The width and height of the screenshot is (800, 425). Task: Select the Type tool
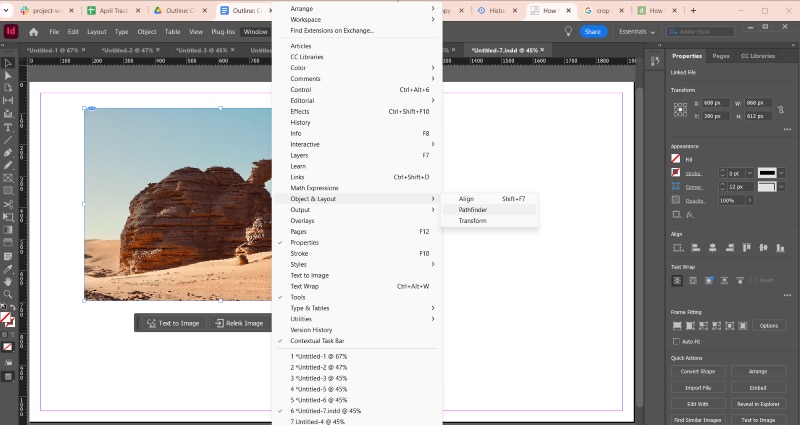(x=8, y=127)
